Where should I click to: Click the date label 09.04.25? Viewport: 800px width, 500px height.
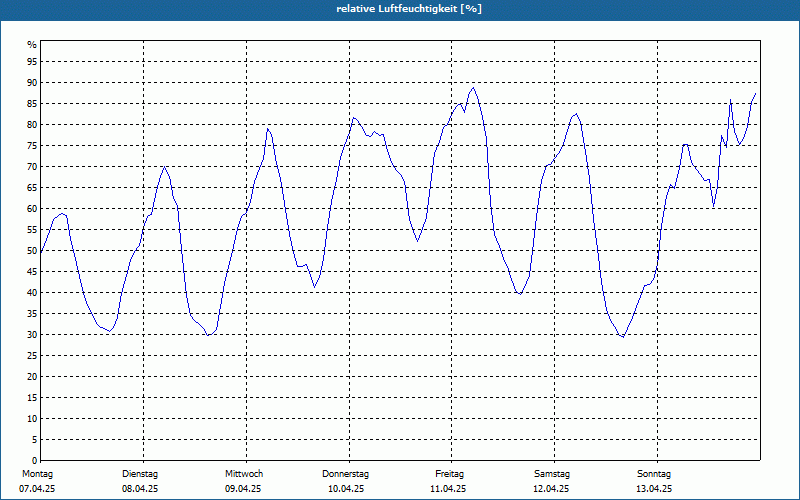(243, 489)
